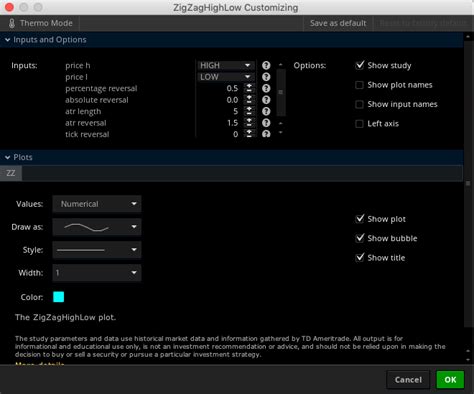Confirm with green OK button
Viewport: 474px width, 394px height.
click(450, 380)
